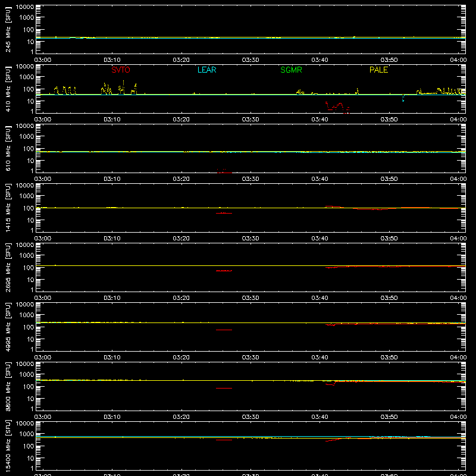Click the 10 tick on 8800 MHz axis
The image size is (476, 476).
[x=30, y=399]
